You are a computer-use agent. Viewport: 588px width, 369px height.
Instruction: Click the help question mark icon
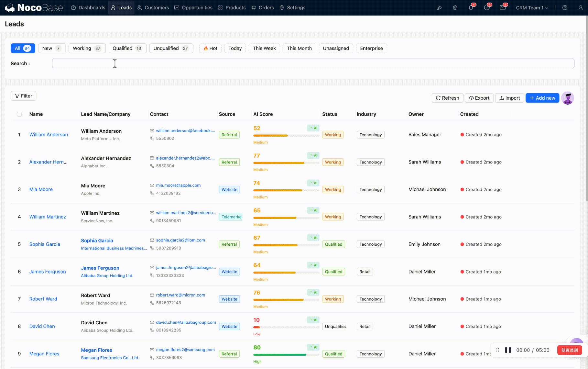click(x=565, y=8)
